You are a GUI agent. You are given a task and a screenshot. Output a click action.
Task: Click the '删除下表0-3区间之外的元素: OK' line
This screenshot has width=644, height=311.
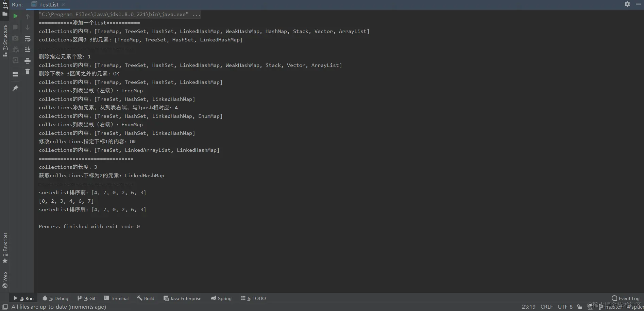[79, 74]
